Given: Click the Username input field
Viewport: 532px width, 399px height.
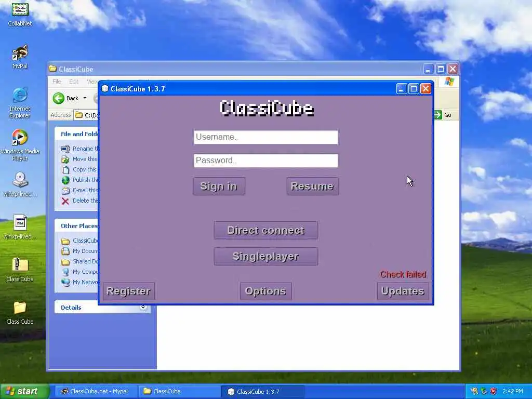Looking at the screenshot, I should 266,137.
